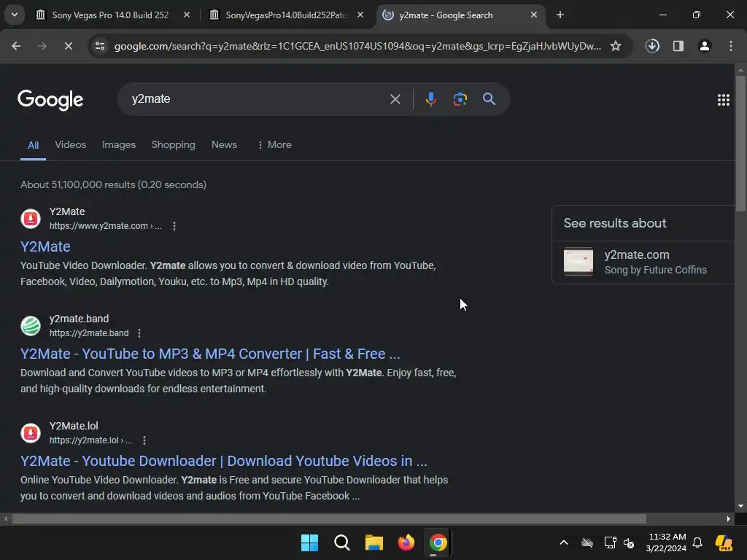View site information icon in address bar
The image size is (747, 560).
100,46
